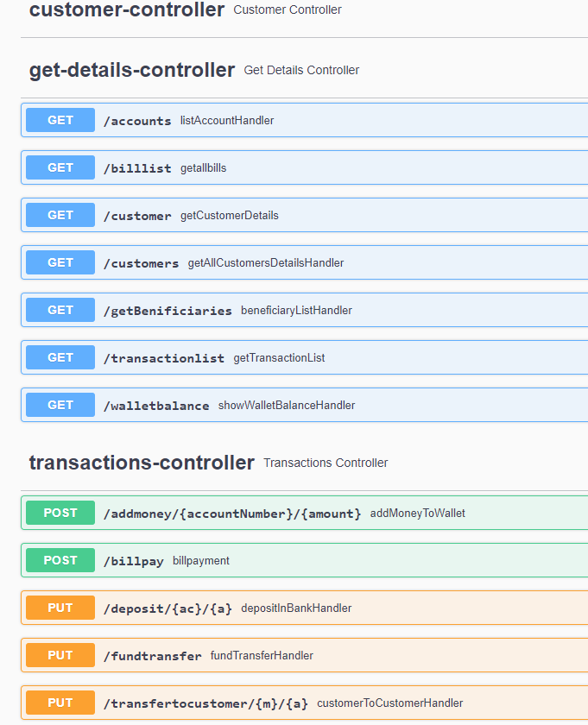Click the PUT badge for deposit
The width and height of the screenshot is (588, 725).
tap(60, 608)
